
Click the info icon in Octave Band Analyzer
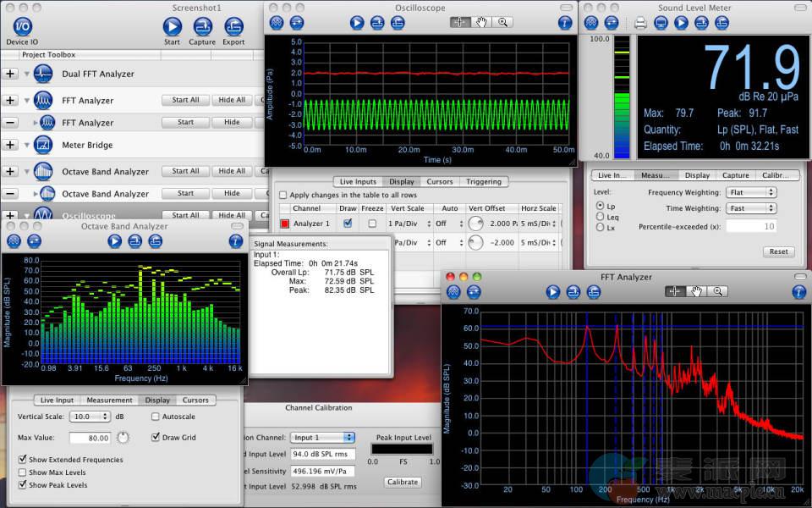click(236, 241)
